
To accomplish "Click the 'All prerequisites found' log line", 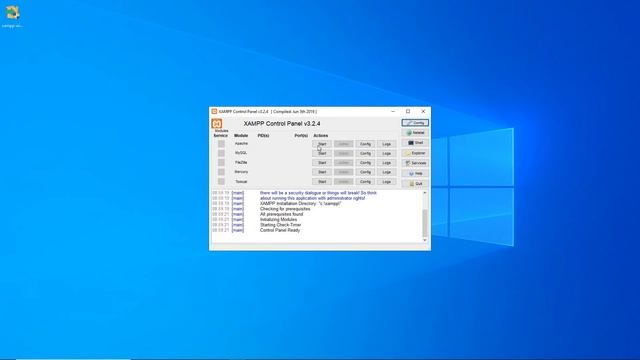I will (x=281, y=214).
